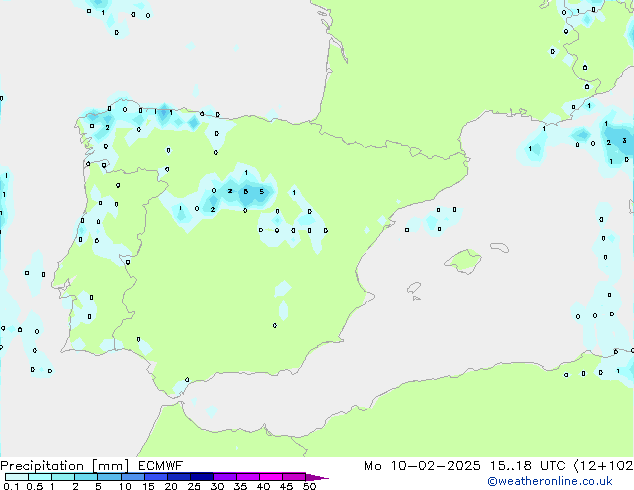Image resolution: width=634 pixels, height=490 pixels.
Task: Select the ECMWF model label
Action: pos(161,466)
